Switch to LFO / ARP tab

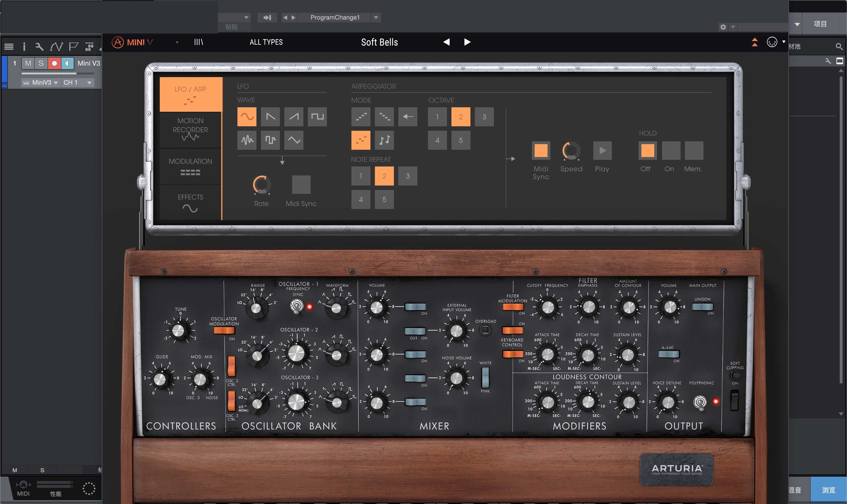click(x=191, y=94)
